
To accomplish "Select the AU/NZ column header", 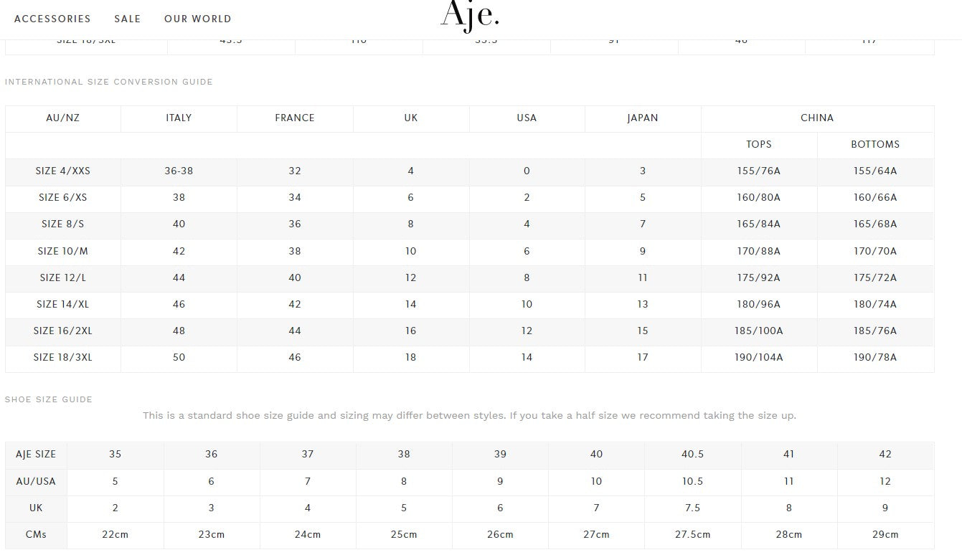I will click(x=63, y=118).
